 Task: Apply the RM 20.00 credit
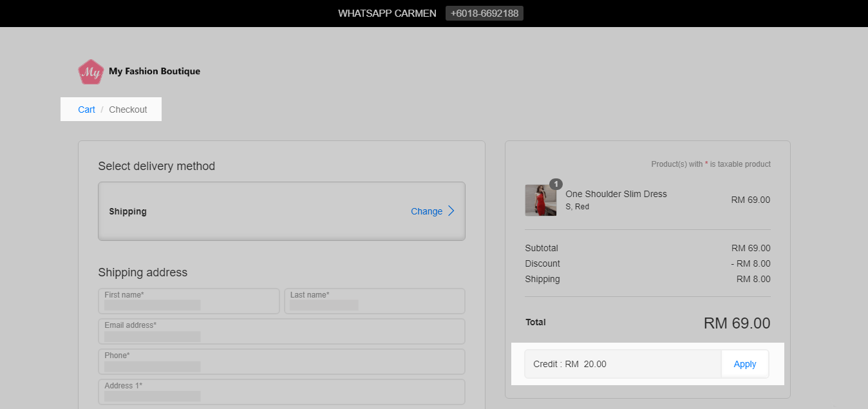pyautogui.click(x=745, y=364)
